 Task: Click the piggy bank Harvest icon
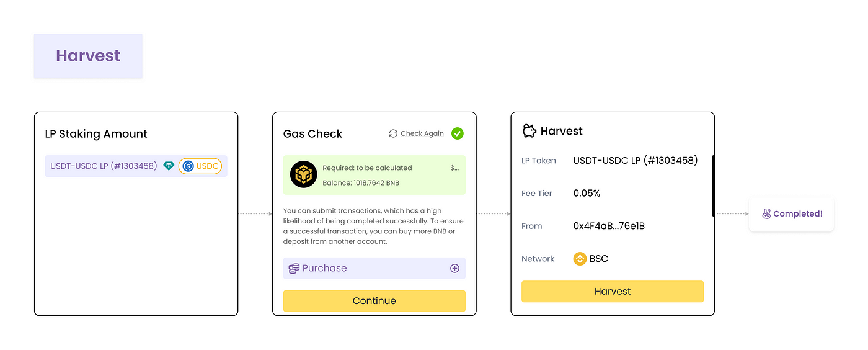(529, 131)
